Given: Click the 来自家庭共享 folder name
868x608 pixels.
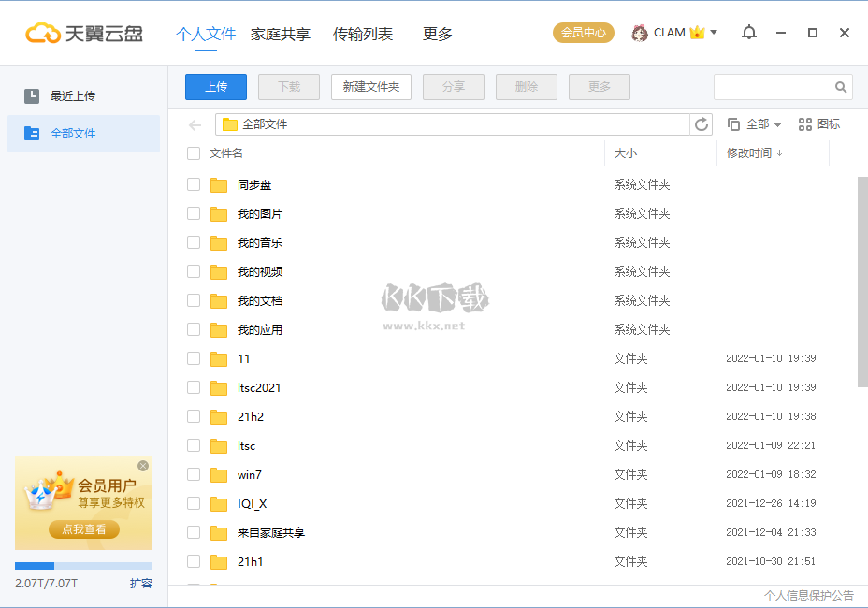Looking at the screenshot, I should click(271, 532).
